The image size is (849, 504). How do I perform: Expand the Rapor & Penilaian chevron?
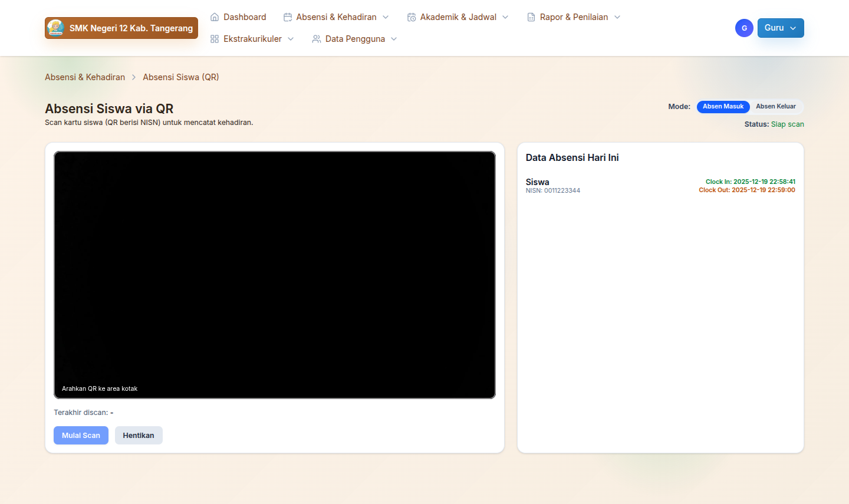(x=617, y=17)
